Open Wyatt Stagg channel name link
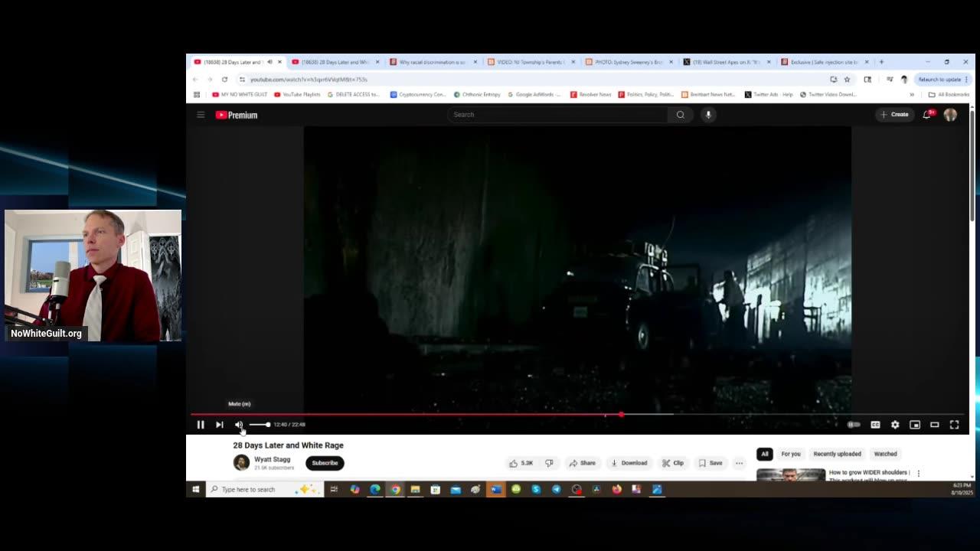The height and width of the screenshot is (551, 980). 272,459
